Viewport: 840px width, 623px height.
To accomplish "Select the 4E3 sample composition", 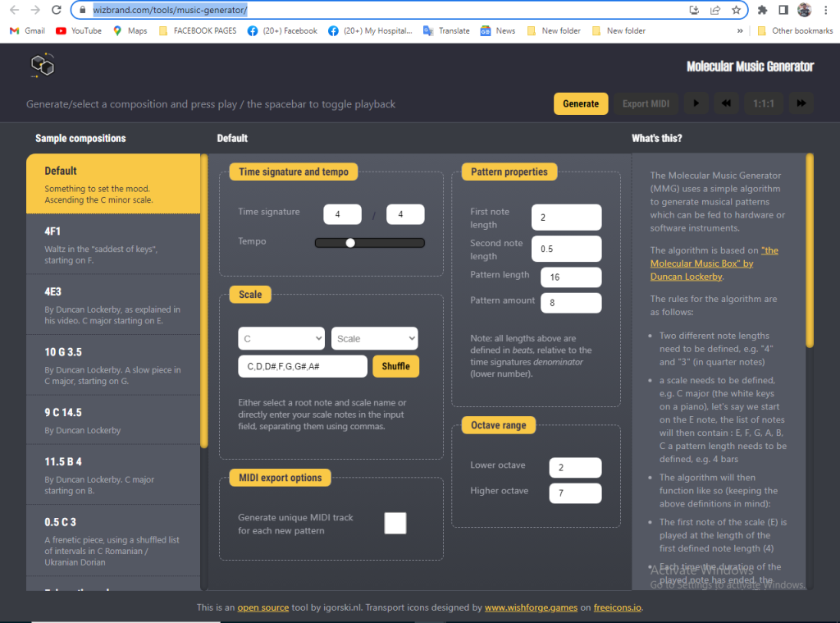I will pos(113,305).
